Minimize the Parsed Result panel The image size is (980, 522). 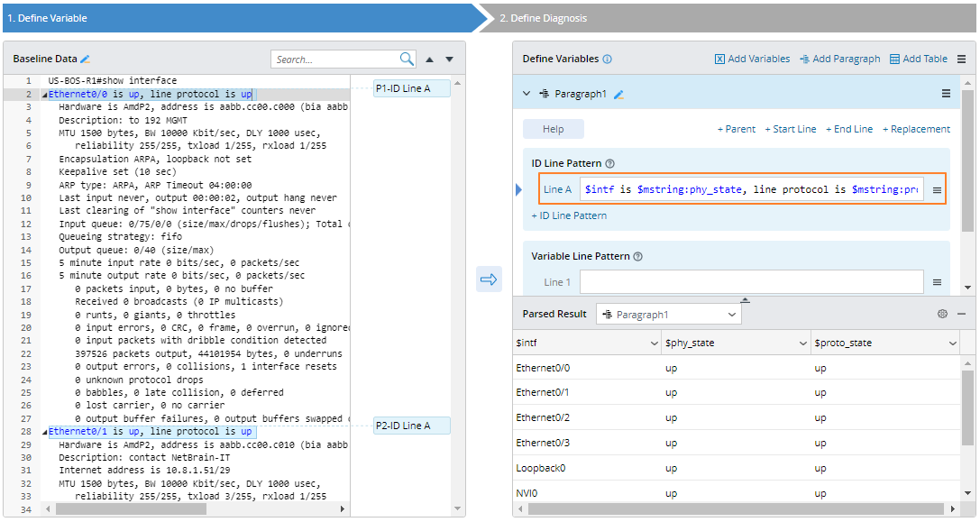coord(961,314)
